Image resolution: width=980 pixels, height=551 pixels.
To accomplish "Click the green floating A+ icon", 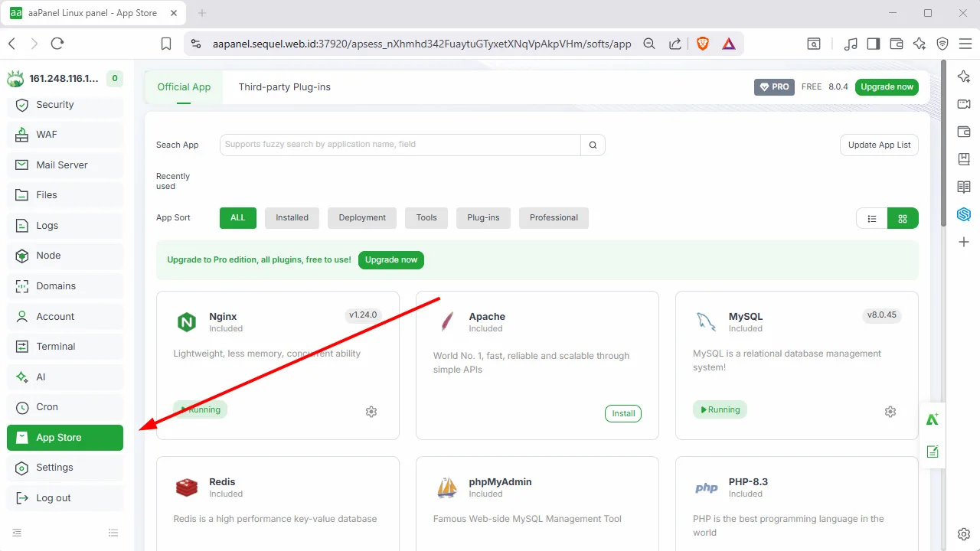I will coord(933,419).
